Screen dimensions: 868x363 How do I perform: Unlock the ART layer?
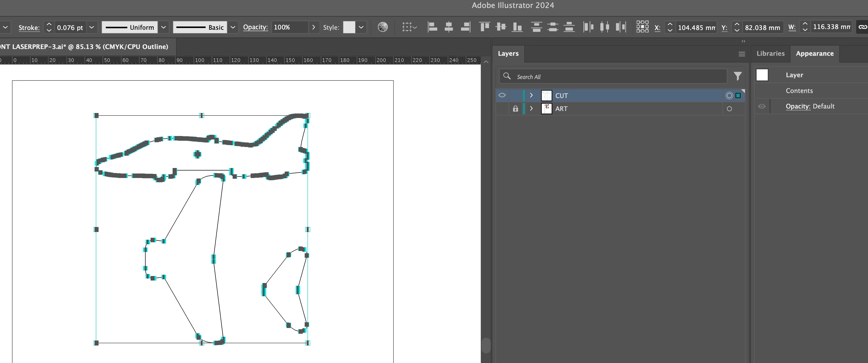point(515,109)
